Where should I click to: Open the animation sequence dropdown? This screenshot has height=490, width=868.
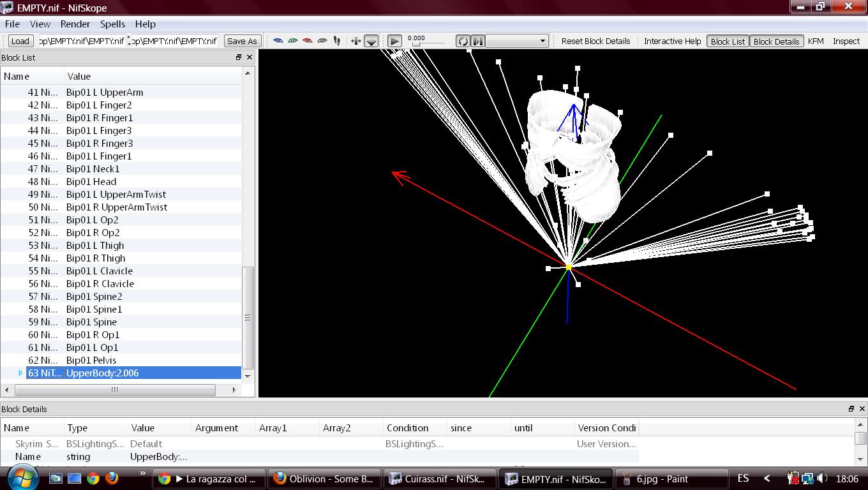pos(516,41)
